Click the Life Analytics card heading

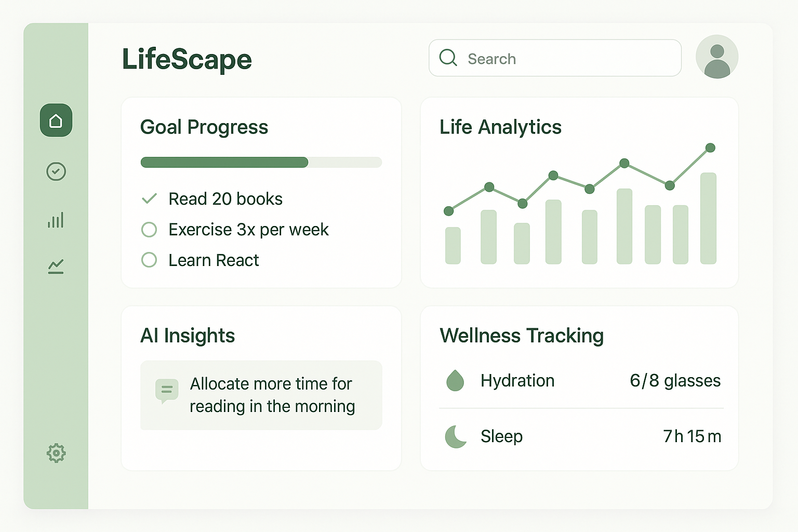(500, 127)
